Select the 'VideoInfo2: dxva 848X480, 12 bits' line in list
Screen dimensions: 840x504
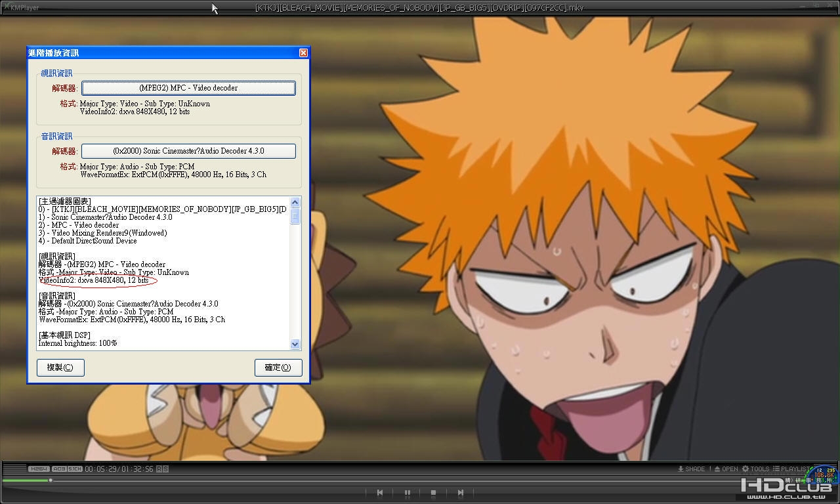tap(94, 280)
